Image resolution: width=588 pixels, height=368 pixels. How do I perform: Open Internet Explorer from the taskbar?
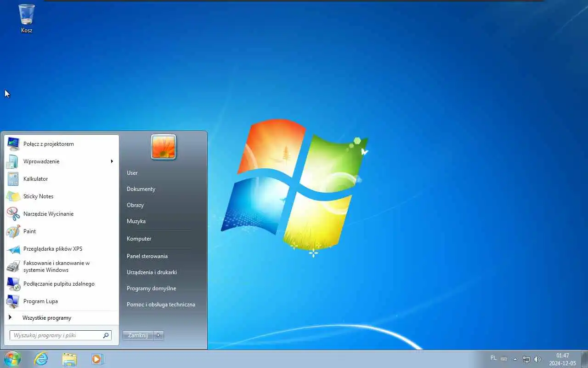(41, 359)
